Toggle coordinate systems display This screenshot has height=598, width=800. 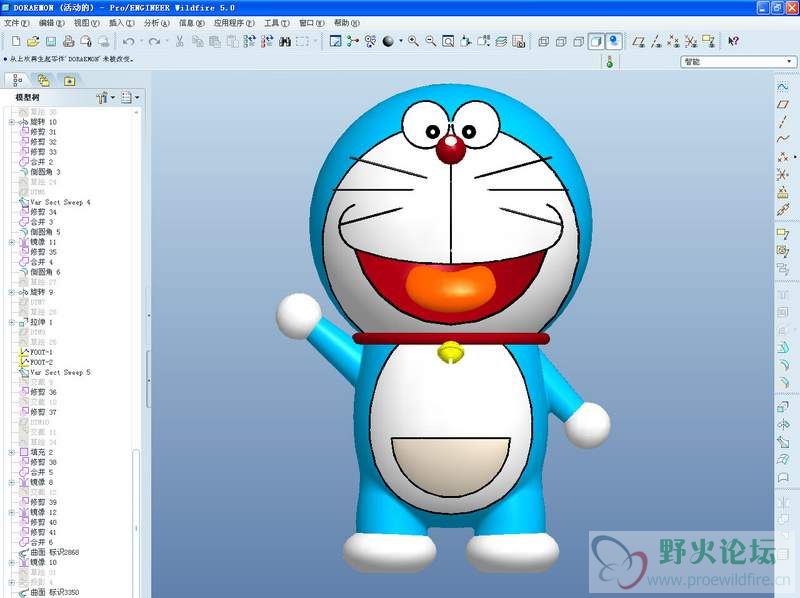(x=691, y=41)
